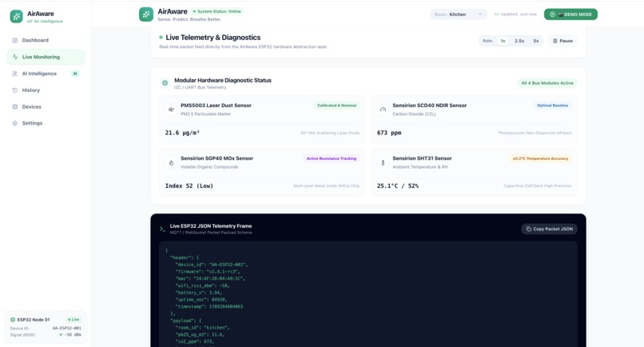Select the Live Monitoring menu item

(x=46, y=57)
